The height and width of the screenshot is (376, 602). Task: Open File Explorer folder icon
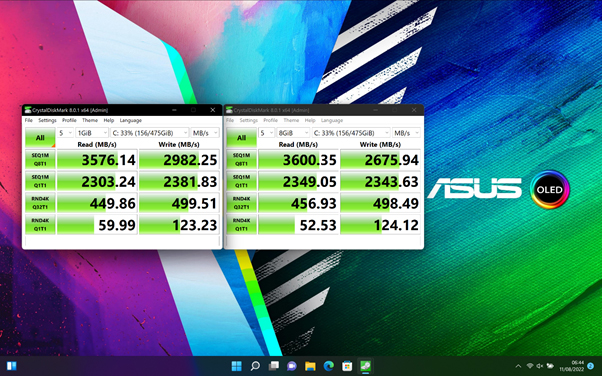(310, 366)
